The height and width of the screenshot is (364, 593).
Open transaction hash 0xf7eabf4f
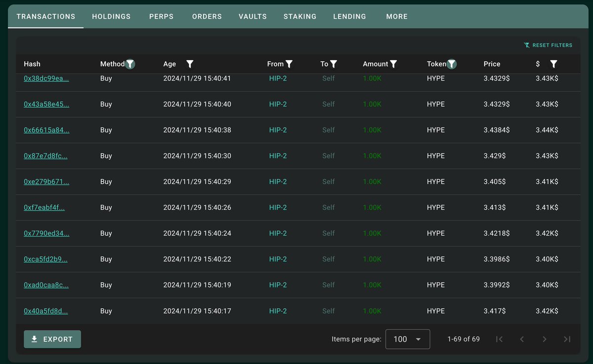click(44, 207)
